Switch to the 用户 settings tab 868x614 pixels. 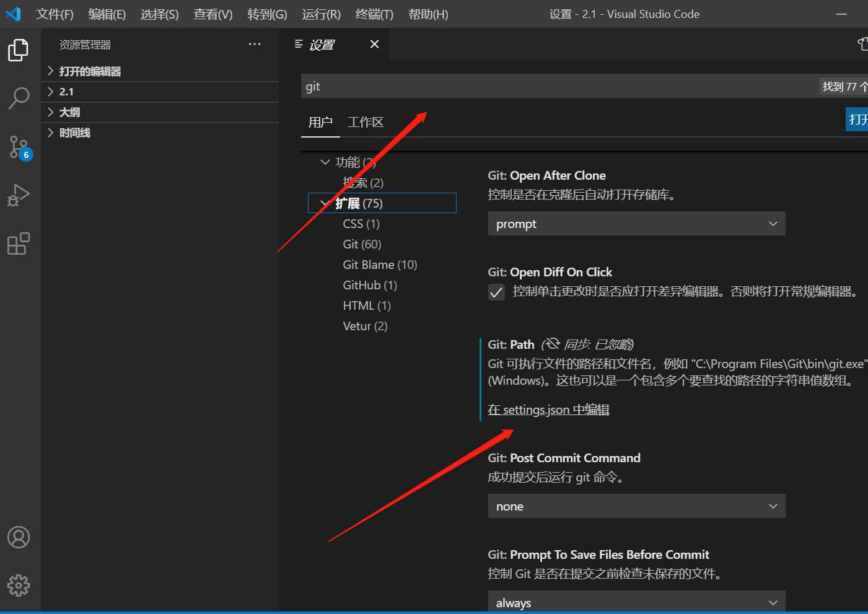coord(320,122)
